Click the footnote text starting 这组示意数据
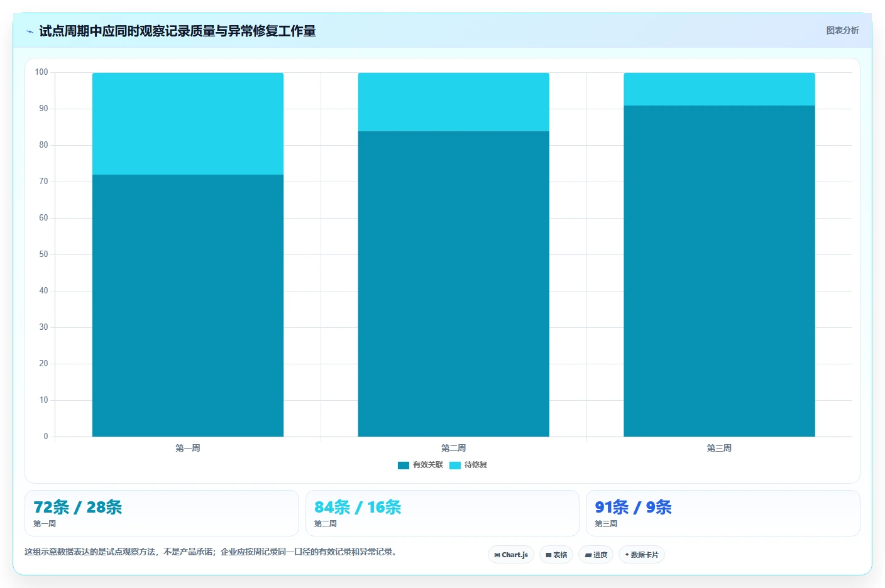This screenshot has width=885, height=588. 211,552
